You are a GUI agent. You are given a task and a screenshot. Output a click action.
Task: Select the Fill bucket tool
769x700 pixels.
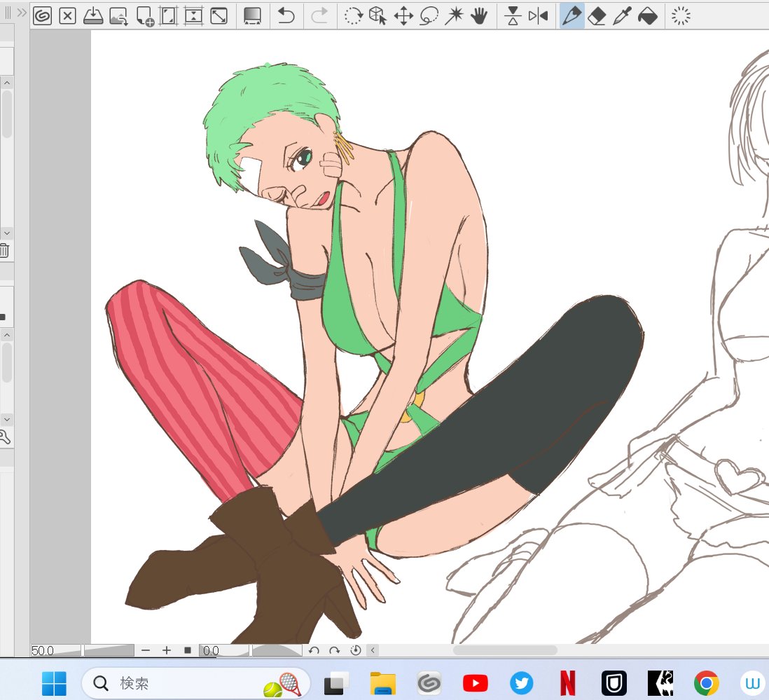click(648, 15)
